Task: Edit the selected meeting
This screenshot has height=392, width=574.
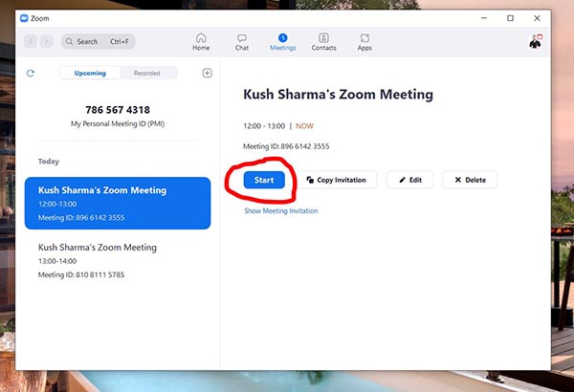Action: (x=410, y=180)
